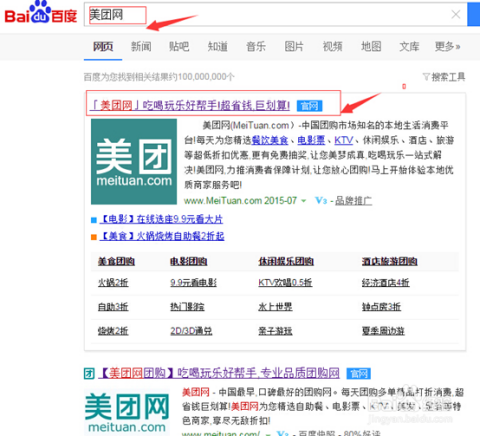The height and width of the screenshot is (436, 480).
Task: Follow the 餐饮美食 link
Action: point(270,140)
